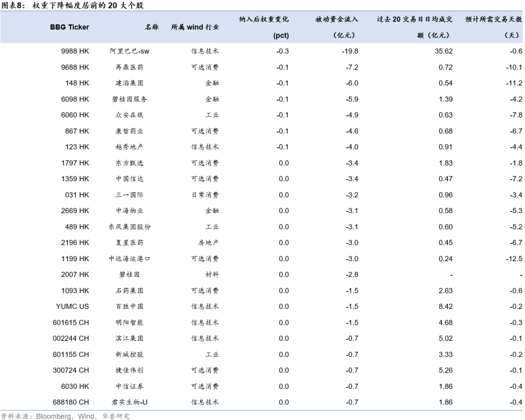Click the 预计所需交易天数 column header
Viewport: 525px width, 420px height.
click(x=494, y=19)
